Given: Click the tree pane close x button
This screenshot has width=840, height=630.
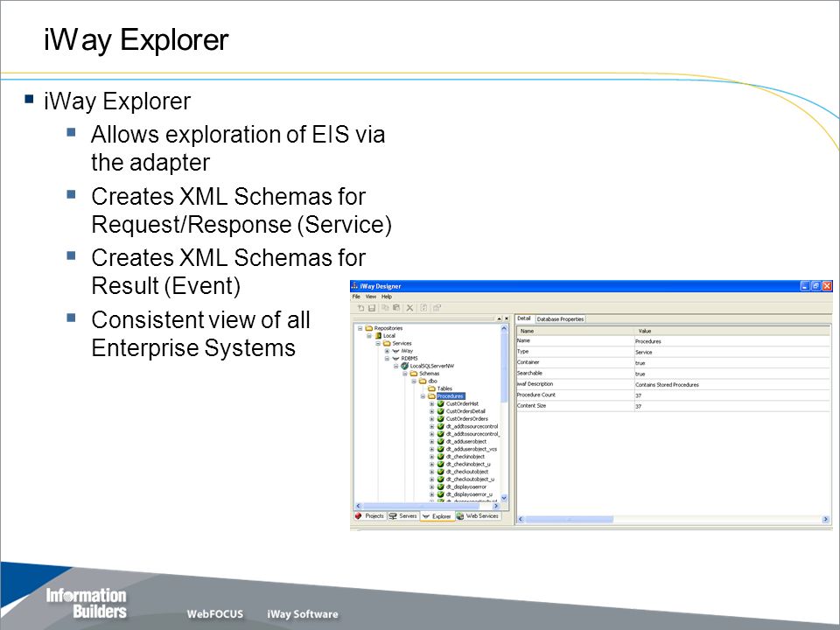Looking at the screenshot, I should [507, 318].
